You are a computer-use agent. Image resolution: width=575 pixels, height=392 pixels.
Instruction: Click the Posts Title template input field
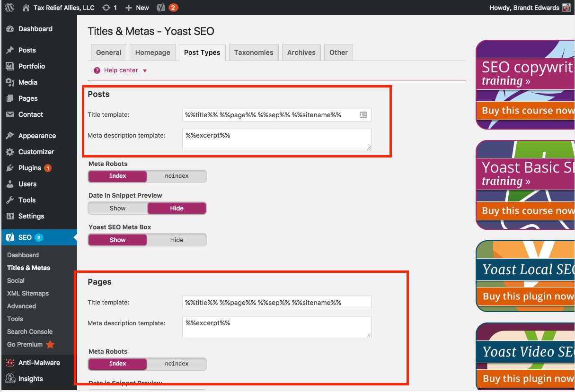(277, 115)
